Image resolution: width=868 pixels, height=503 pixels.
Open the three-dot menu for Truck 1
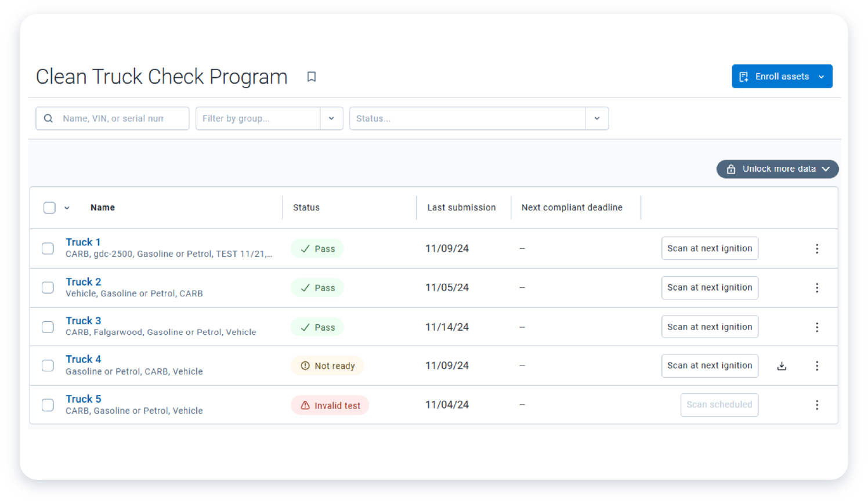point(817,249)
